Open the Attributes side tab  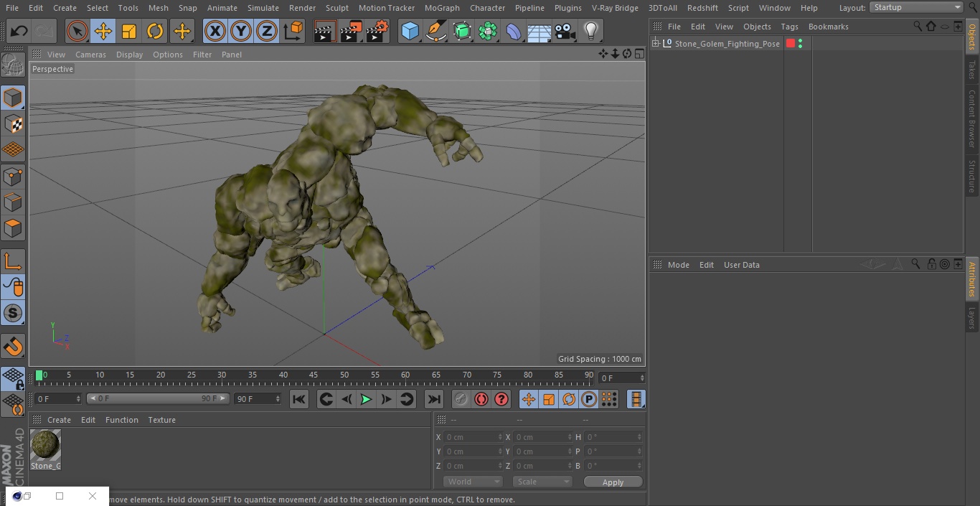coord(972,279)
